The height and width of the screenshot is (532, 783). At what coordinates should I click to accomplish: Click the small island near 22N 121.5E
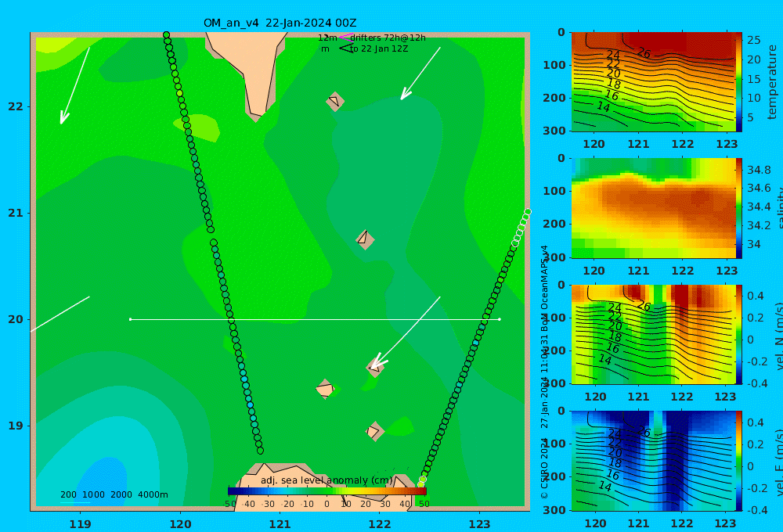pyautogui.click(x=334, y=101)
